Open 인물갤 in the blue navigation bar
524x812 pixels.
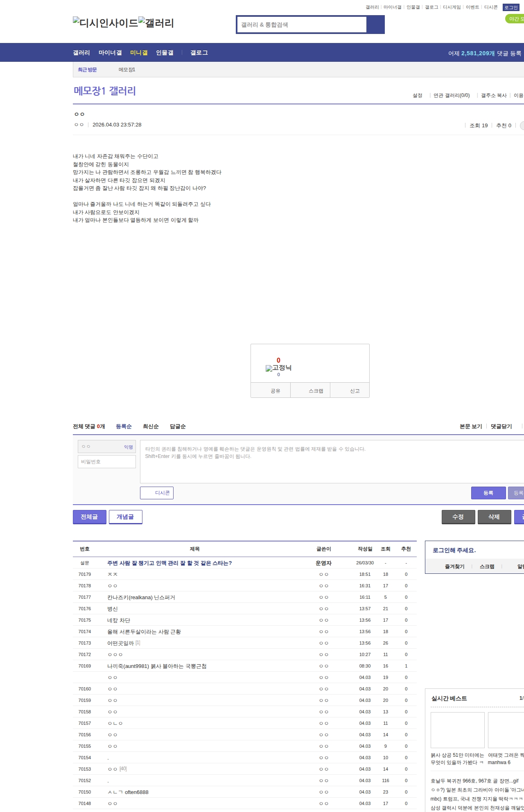165,53
